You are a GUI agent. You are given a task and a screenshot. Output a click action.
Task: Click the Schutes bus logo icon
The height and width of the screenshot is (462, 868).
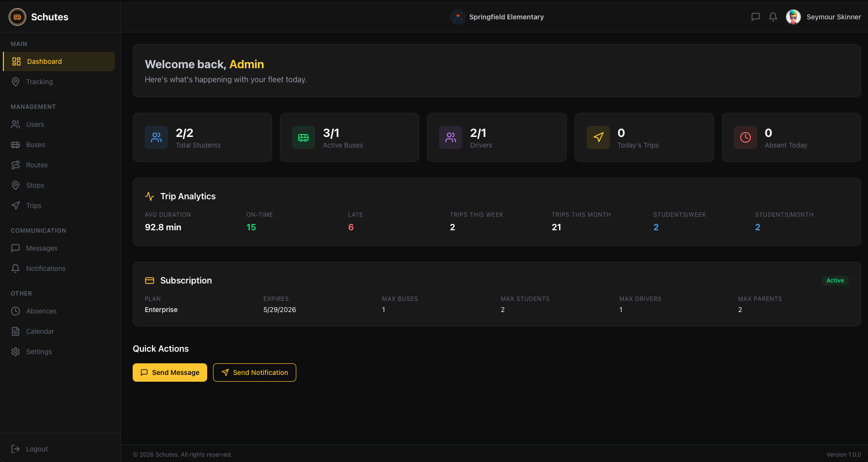(x=17, y=16)
